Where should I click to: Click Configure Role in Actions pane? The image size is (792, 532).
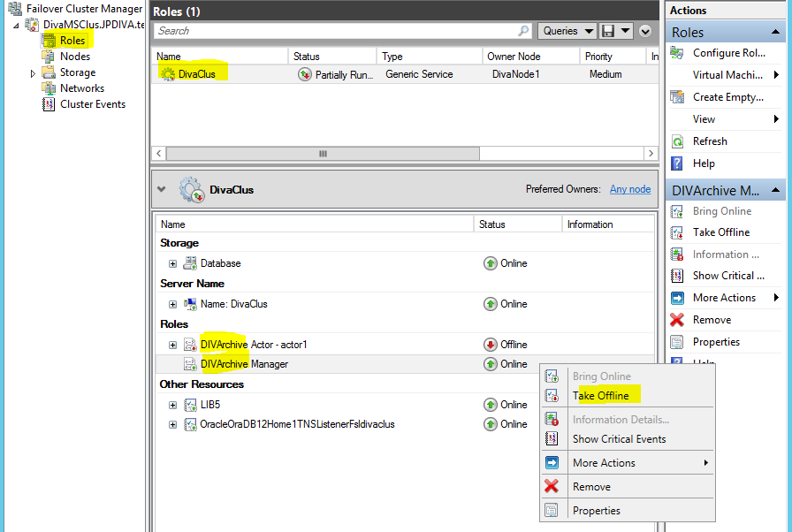point(728,53)
